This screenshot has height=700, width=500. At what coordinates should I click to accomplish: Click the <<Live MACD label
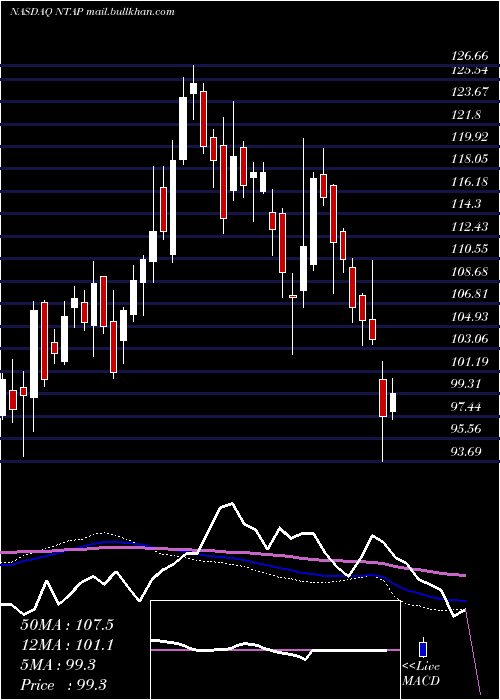point(421,674)
